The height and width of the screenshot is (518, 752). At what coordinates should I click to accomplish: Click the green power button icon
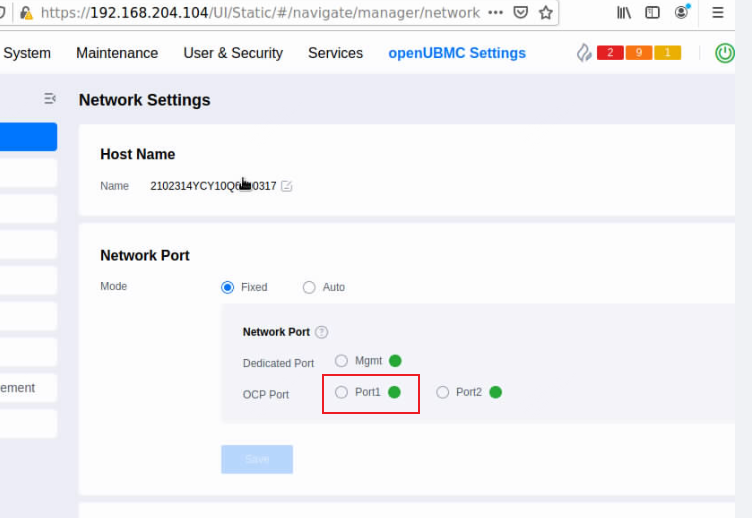tap(725, 53)
